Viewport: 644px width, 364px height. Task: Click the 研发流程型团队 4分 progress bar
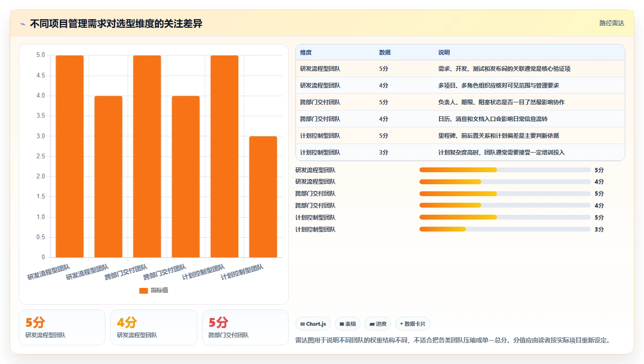coord(505,182)
